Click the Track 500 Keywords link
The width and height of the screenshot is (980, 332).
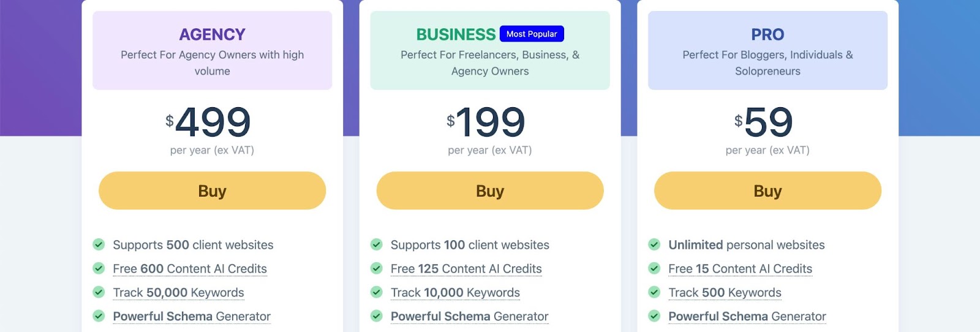725,293
